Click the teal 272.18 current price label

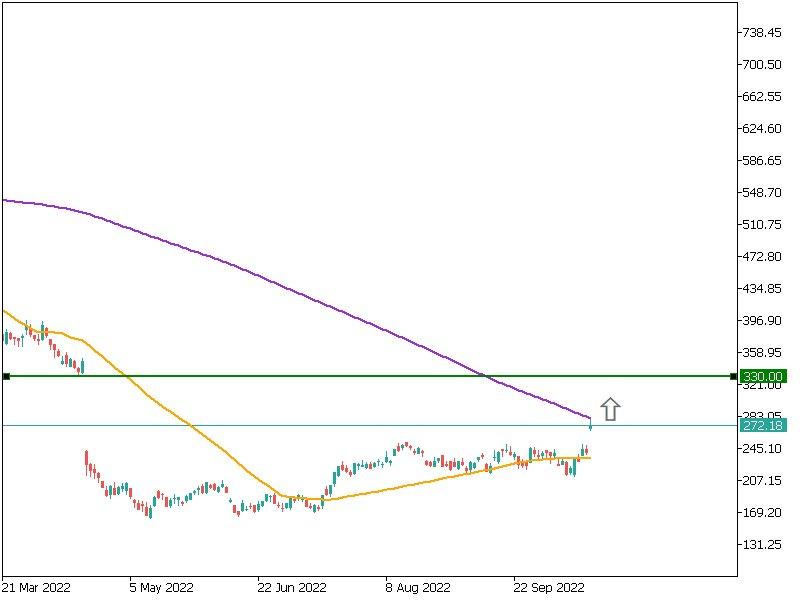coord(762,426)
